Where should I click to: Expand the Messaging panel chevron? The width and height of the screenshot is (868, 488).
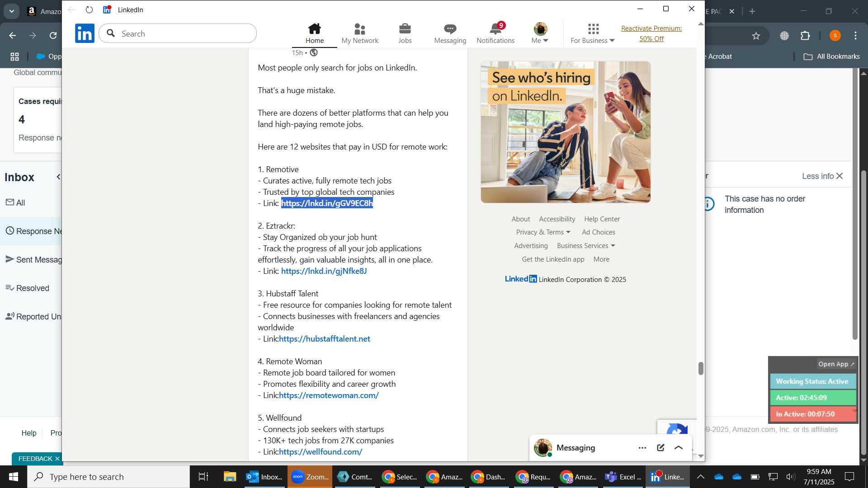(679, 448)
